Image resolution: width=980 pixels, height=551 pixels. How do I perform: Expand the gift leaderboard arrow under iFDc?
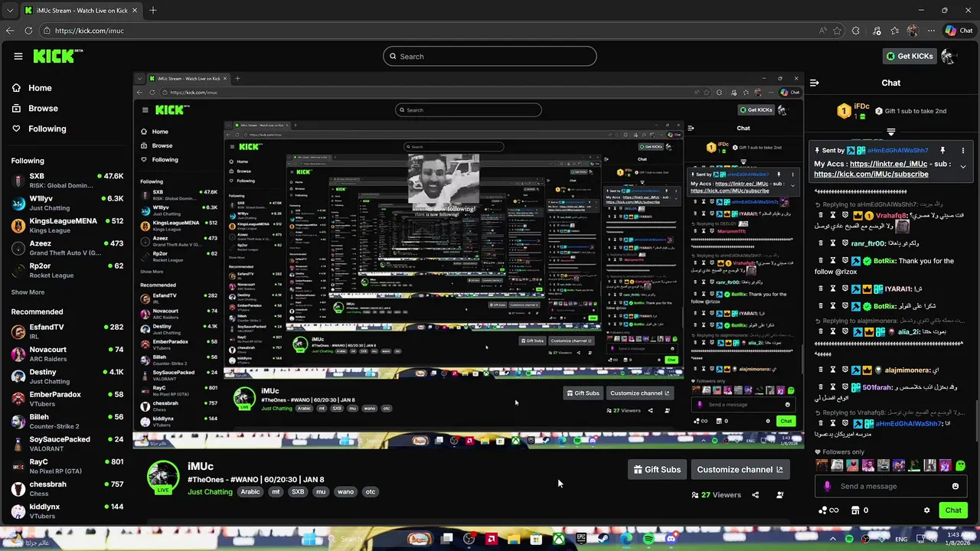pyautogui.click(x=890, y=132)
